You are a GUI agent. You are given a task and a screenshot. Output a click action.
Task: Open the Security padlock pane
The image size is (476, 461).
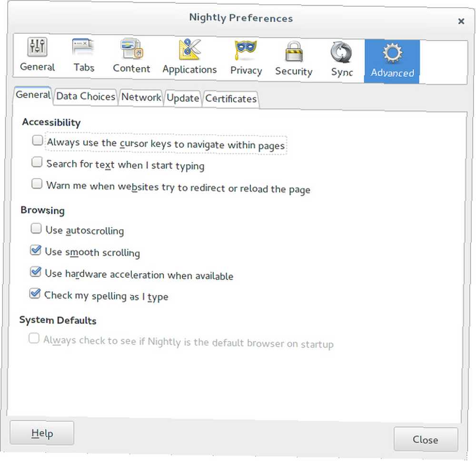(294, 59)
